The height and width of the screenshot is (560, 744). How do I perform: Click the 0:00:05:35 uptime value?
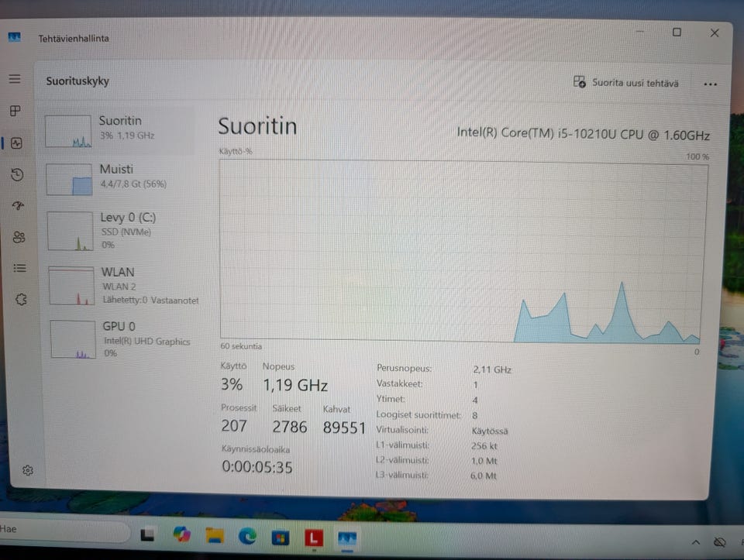point(257,467)
